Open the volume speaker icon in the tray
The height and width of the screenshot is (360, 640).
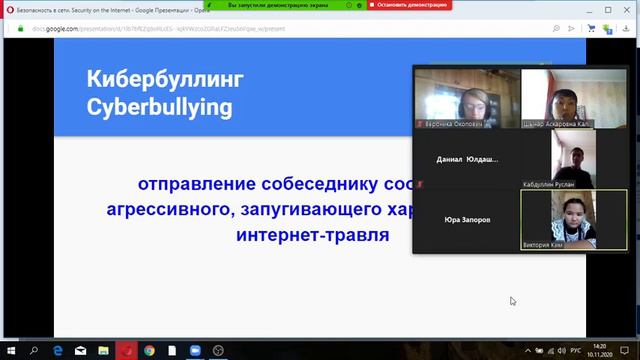(x=562, y=351)
